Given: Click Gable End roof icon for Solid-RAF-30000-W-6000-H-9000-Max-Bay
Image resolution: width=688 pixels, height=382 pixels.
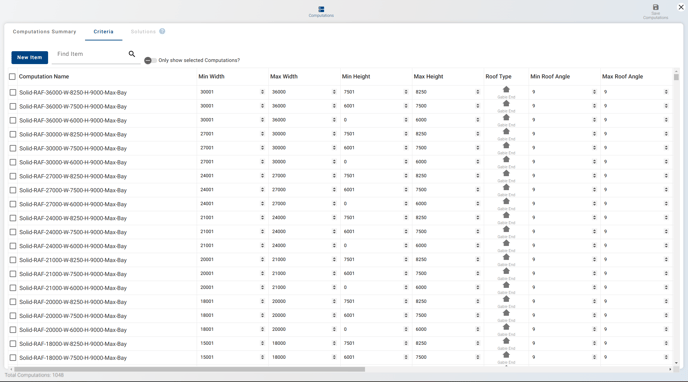Looking at the screenshot, I should point(506,159).
